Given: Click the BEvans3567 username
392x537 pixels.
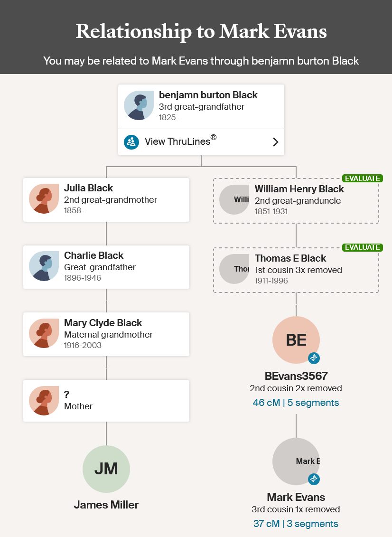Looking at the screenshot, I should 296,376.
